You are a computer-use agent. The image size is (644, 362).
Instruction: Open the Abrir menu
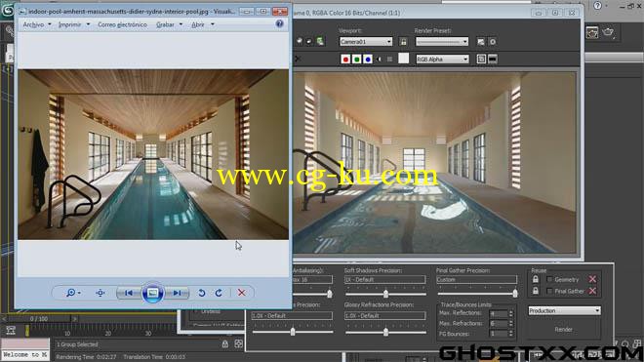point(203,24)
